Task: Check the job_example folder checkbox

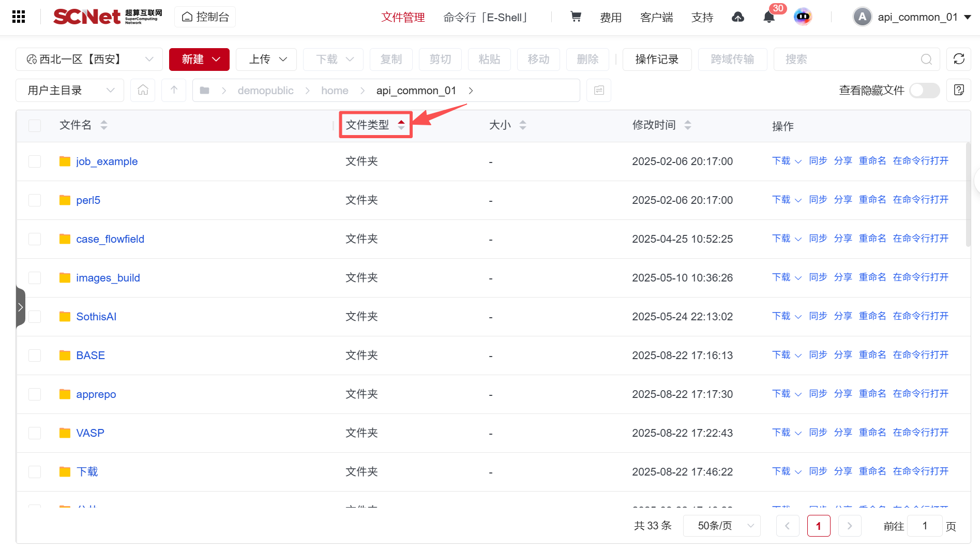Action: [x=35, y=161]
